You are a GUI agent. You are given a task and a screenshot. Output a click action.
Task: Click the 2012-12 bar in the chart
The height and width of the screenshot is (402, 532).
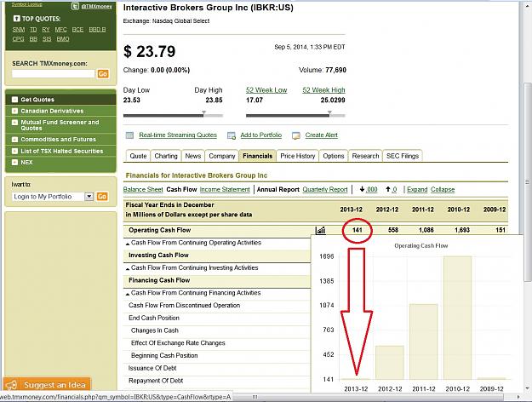pos(390,363)
